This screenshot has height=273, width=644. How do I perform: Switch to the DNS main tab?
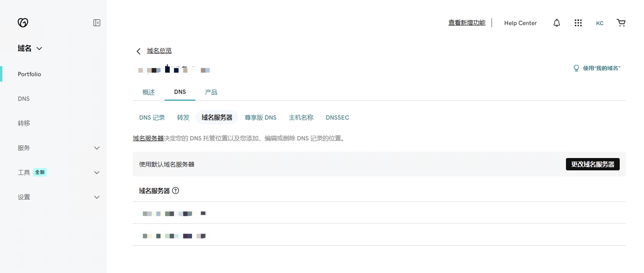(180, 92)
